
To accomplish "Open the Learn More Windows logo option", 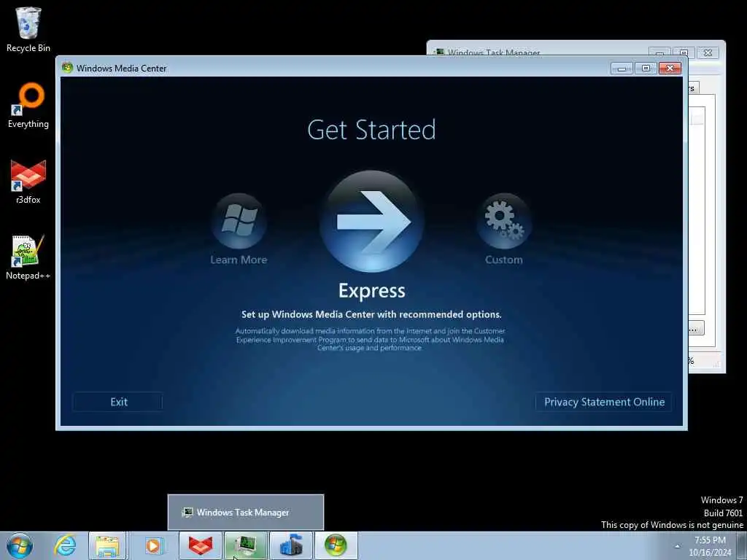I will click(x=239, y=221).
